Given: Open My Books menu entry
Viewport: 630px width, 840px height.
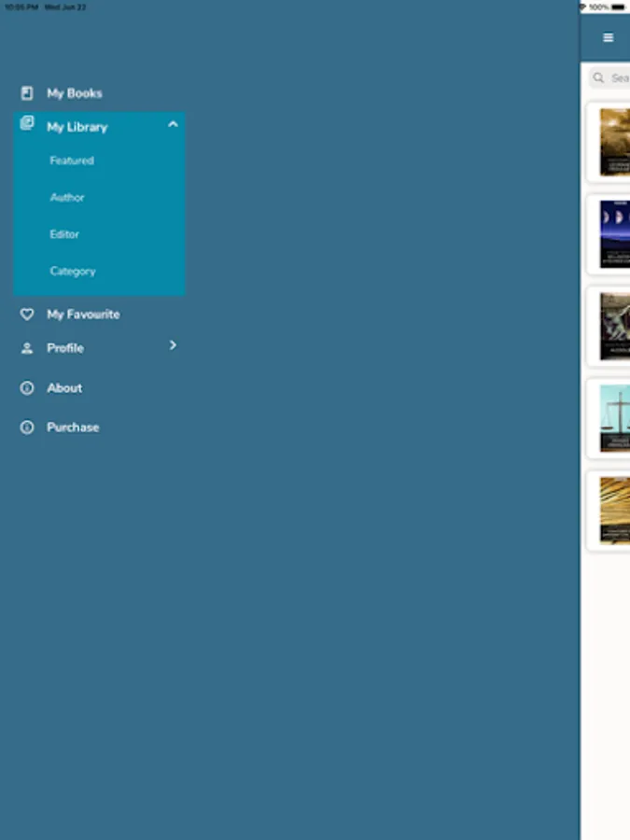Looking at the screenshot, I should (75, 93).
